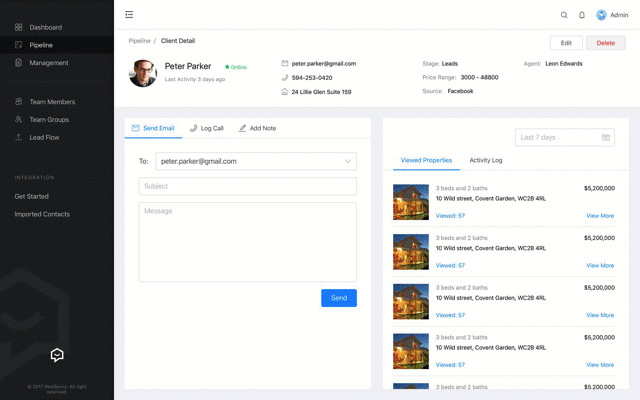Click the Peter Parker name heading

(188, 66)
